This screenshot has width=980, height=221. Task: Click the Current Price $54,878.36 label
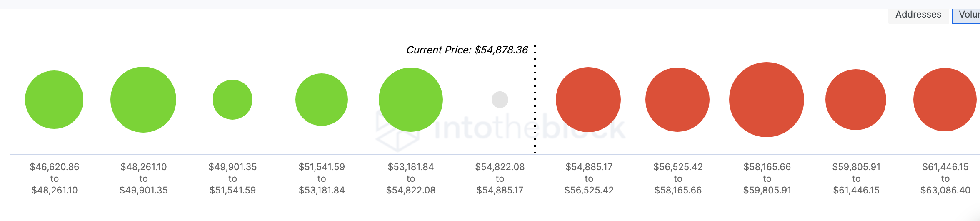pos(467,50)
